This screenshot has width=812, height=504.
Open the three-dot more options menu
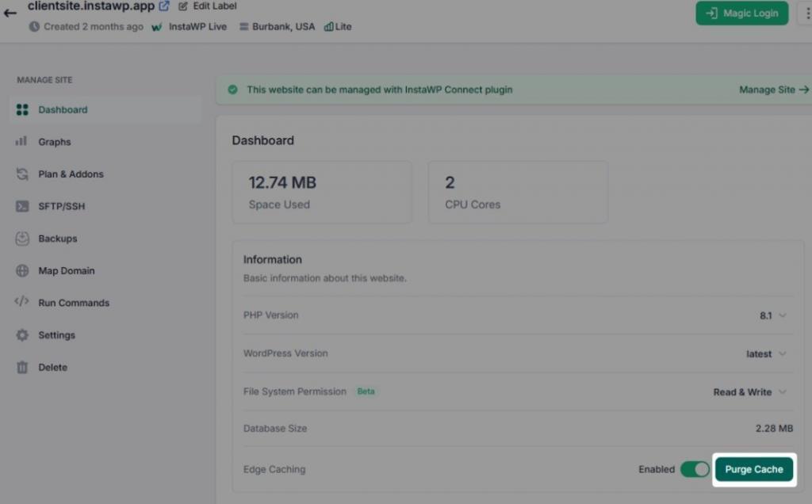click(806, 13)
